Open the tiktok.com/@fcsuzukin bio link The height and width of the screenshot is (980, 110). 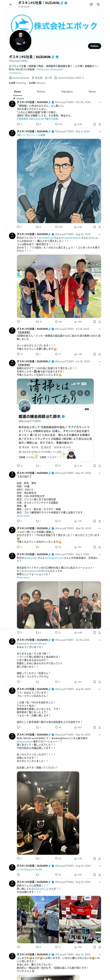pos(50,70)
